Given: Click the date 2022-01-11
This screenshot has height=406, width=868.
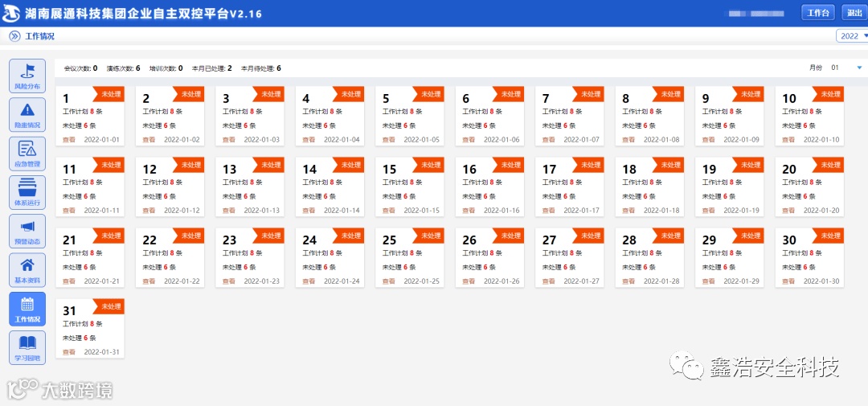Looking at the screenshot, I should click(x=102, y=211).
